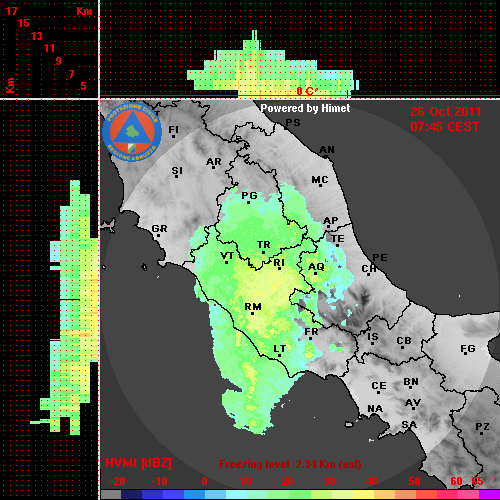Image resolution: width=500 pixels, height=500 pixels.
Task: Click the CB city label
Action: tap(404, 341)
